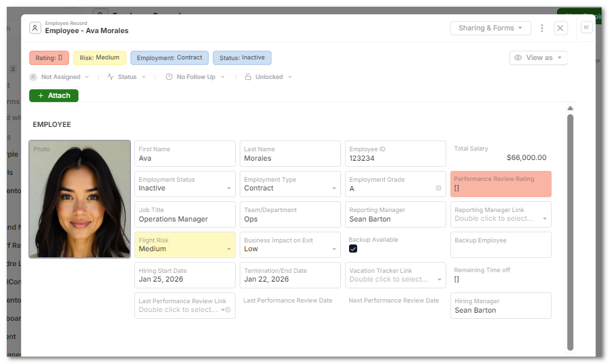Open Employment Status Inactive dropdown
The height and width of the screenshot is (364, 609).
(x=229, y=188)
